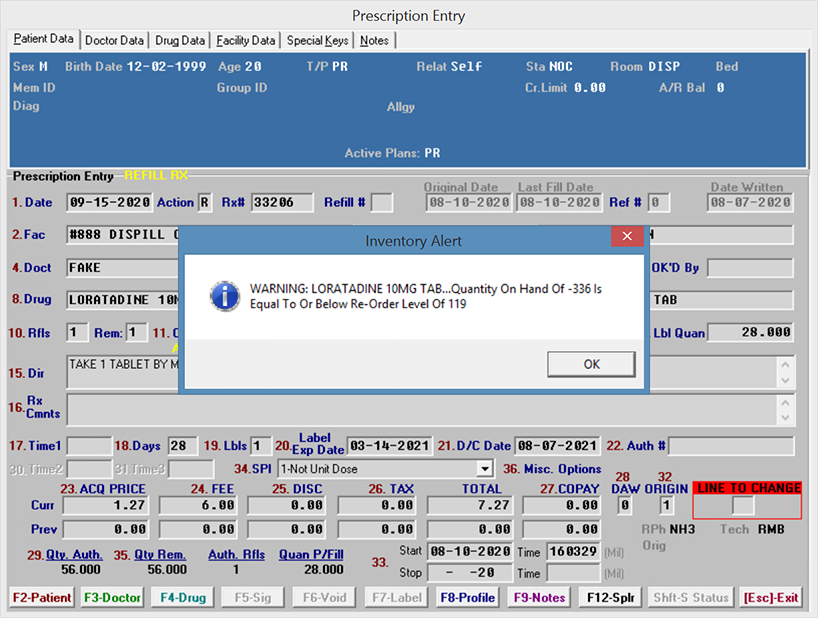This screenshot has width=818, height=618.
Task: Click the information icon in the alert
Action: point(224,294)
